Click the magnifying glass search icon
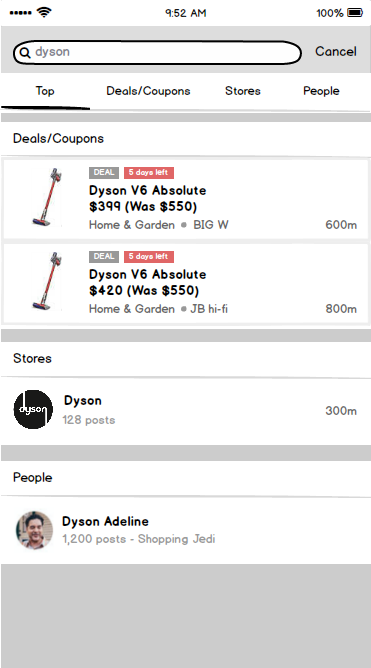 (25, 52)
